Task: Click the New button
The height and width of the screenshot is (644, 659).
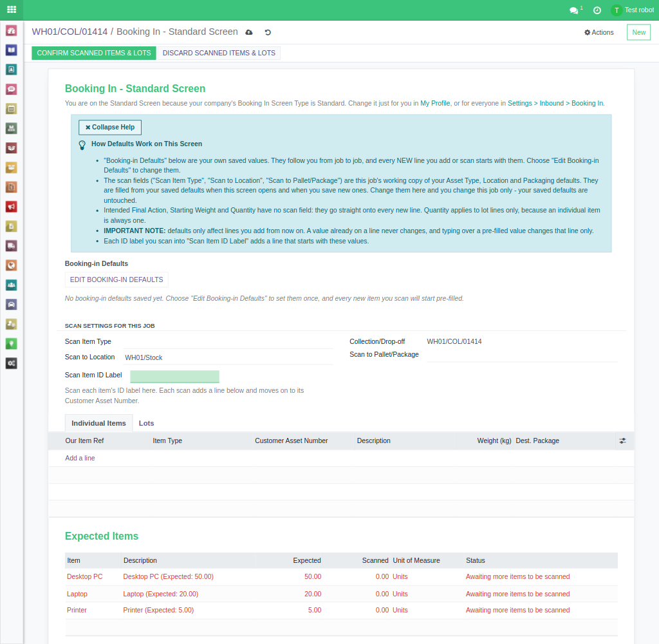Action: pyautogui.click(x=638, y=32)
